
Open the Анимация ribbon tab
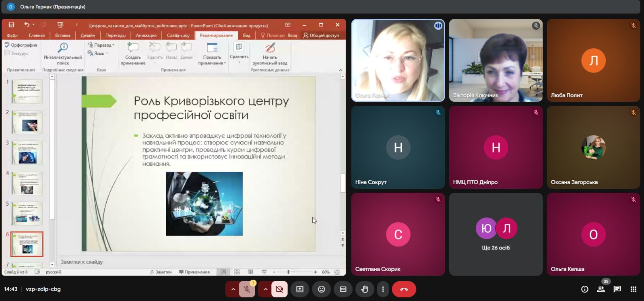(x=146, y=35)
